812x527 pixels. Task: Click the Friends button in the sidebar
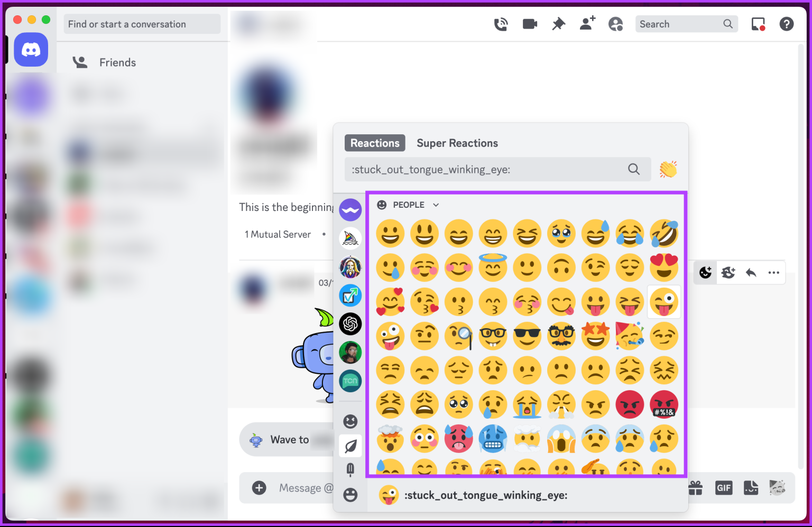tap(117, 62)
